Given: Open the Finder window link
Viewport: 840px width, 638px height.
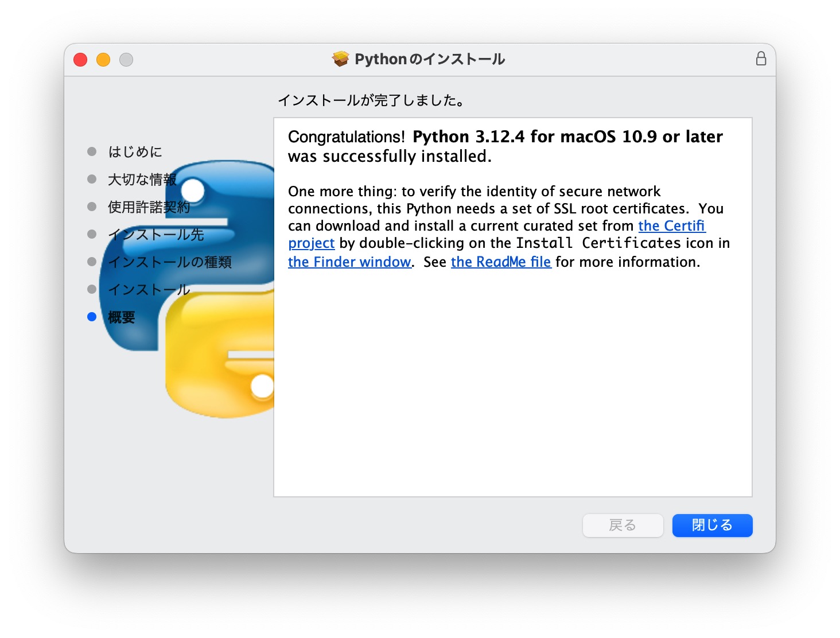Looking at the screenshot, I should [x=349, y=262].
